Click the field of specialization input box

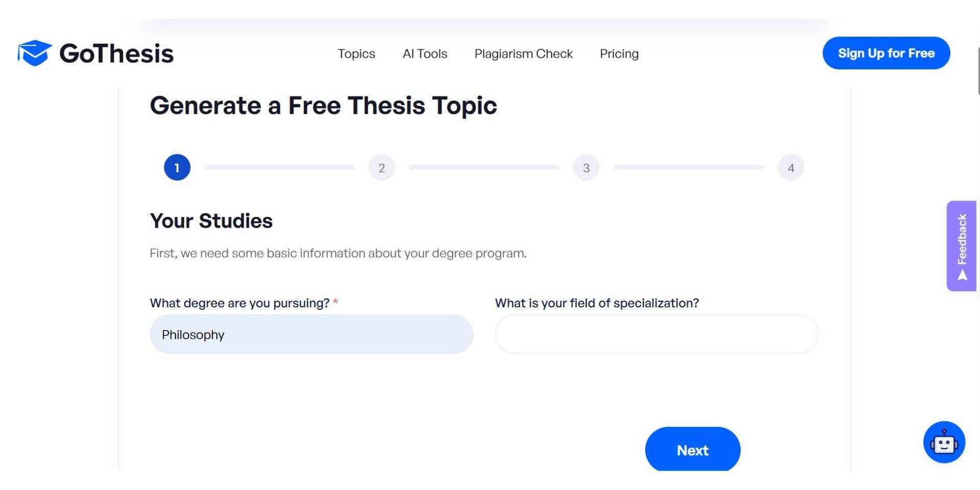[x=656, y=334]
